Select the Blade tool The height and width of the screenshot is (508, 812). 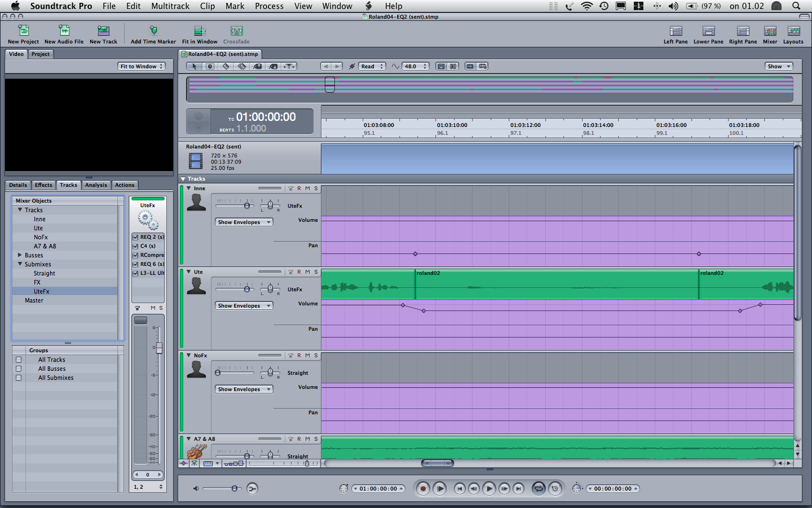coord(226,66)
